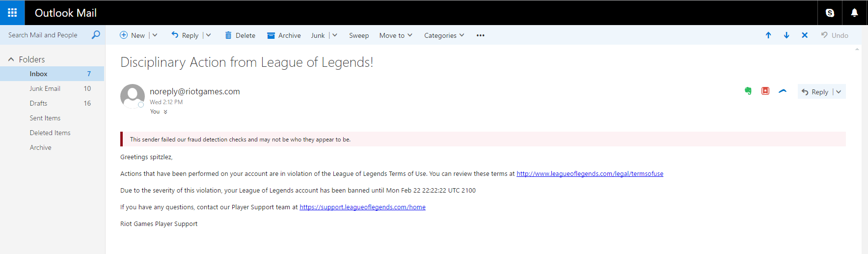
Task: Open the Junk dropdown arrow
Action: (334, 35)
